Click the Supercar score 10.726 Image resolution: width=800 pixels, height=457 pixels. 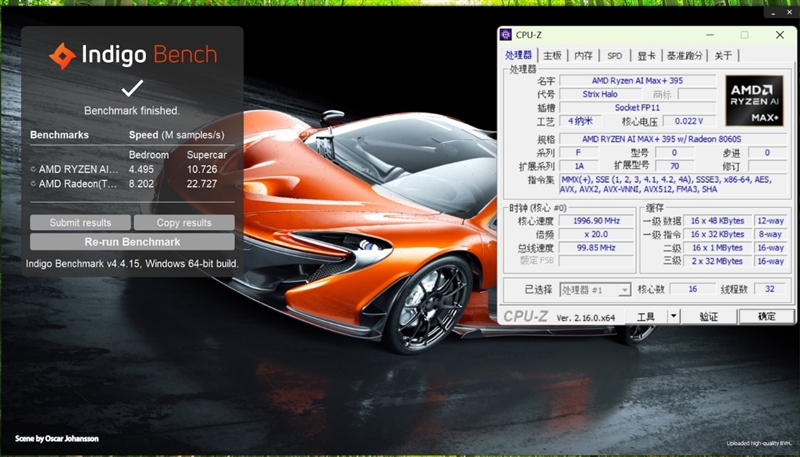[x=202, y=169]
